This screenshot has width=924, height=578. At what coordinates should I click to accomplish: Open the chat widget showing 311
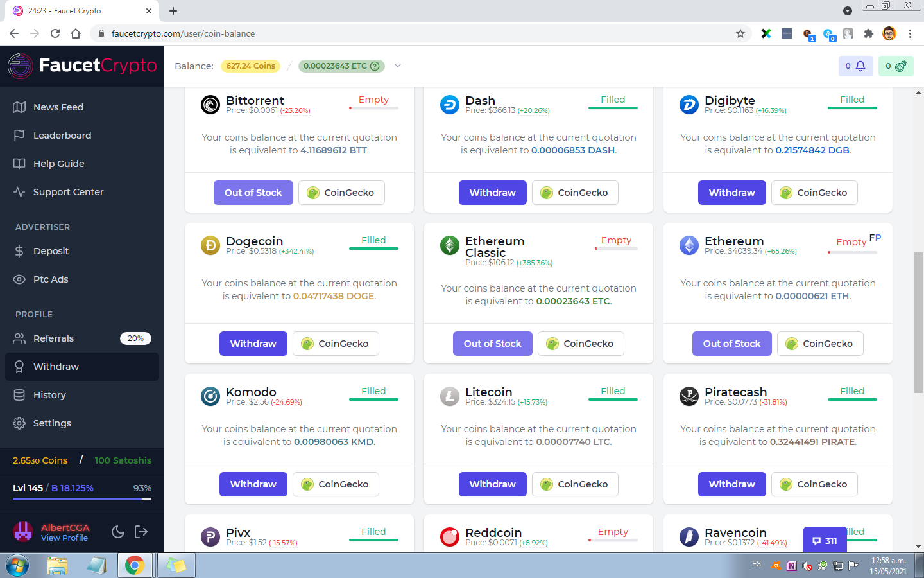click(825, 540)
